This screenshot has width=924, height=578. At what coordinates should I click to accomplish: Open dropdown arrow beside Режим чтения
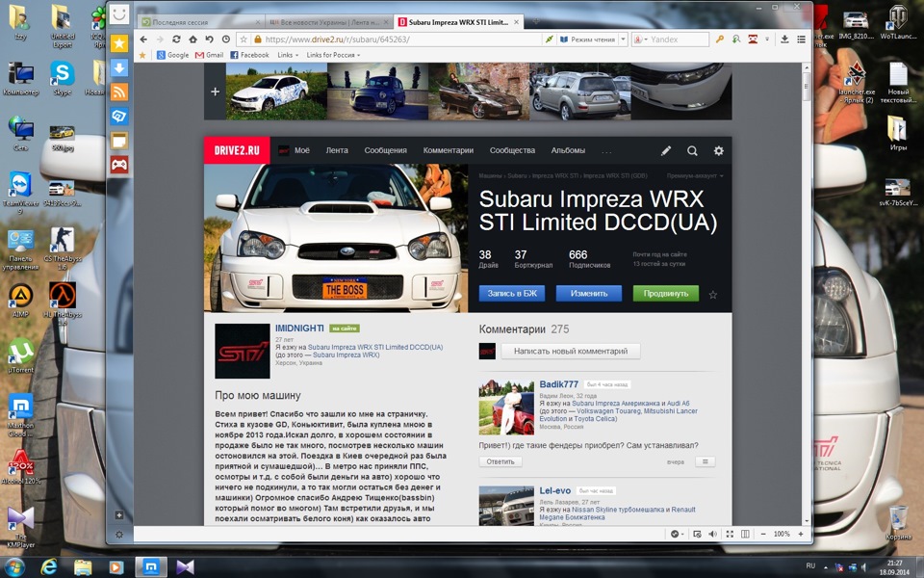623,39
